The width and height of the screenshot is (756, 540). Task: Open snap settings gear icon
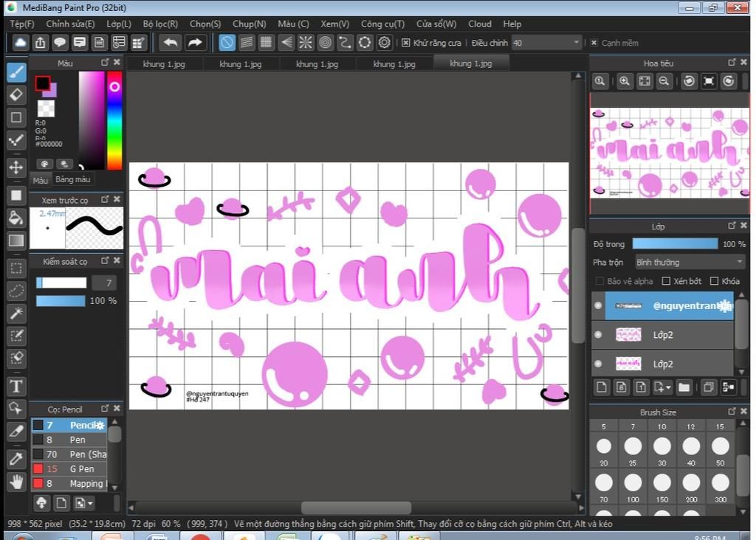coord(384,43)
